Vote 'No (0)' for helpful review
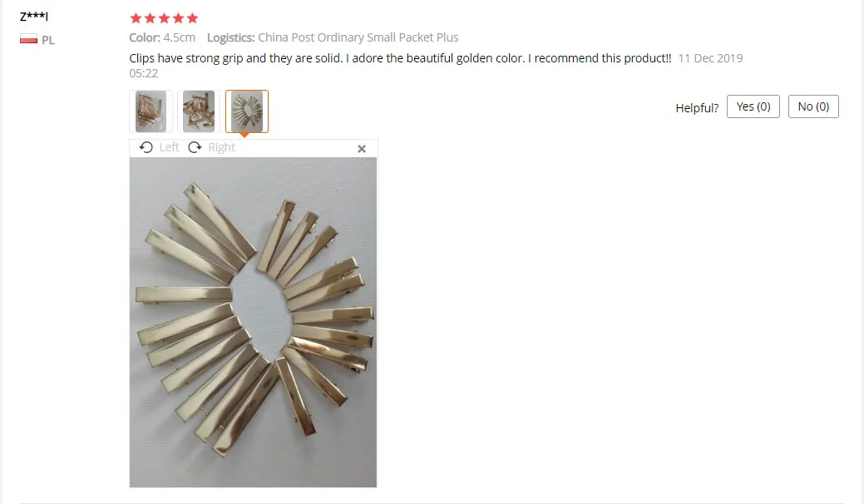This screenshot has height=504, width=864. tap(813, 106)
